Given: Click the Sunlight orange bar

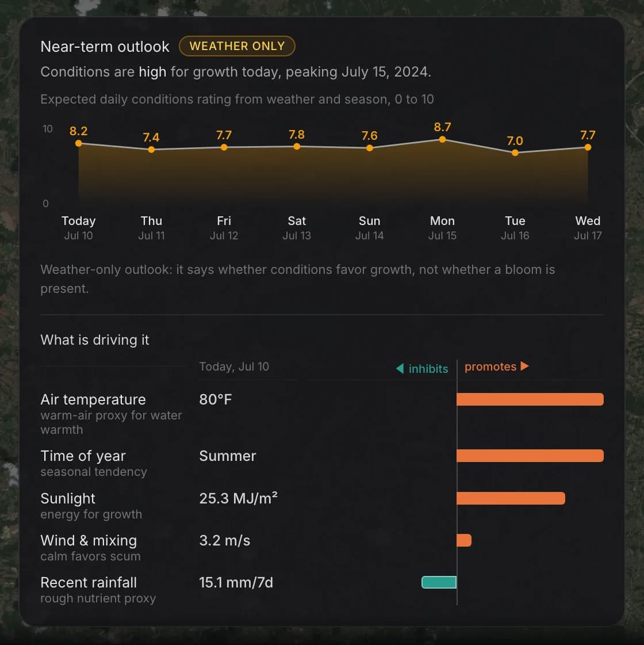Looking at the screenshot, I should (x=511, y=498).
